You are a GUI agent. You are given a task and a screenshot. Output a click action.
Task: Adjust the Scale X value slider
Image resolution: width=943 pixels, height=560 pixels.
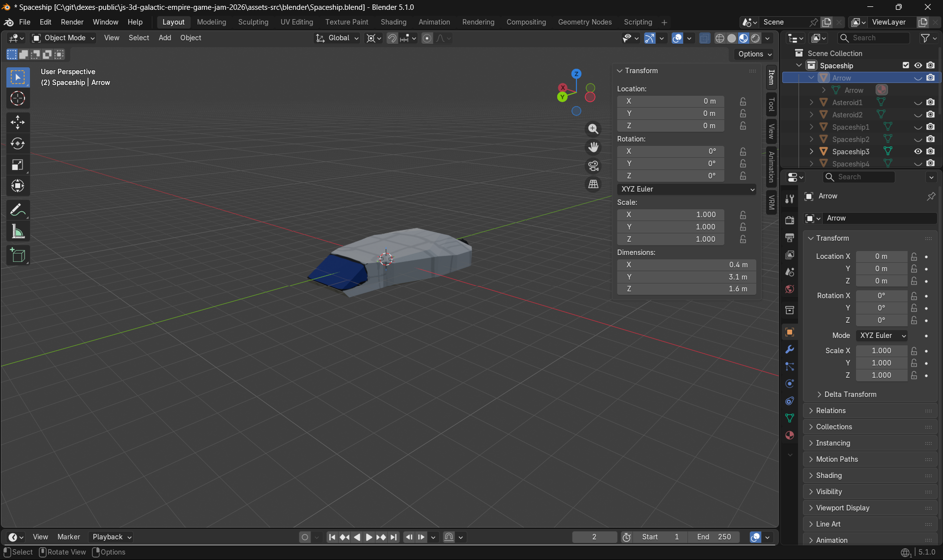(x=881, y=350)
